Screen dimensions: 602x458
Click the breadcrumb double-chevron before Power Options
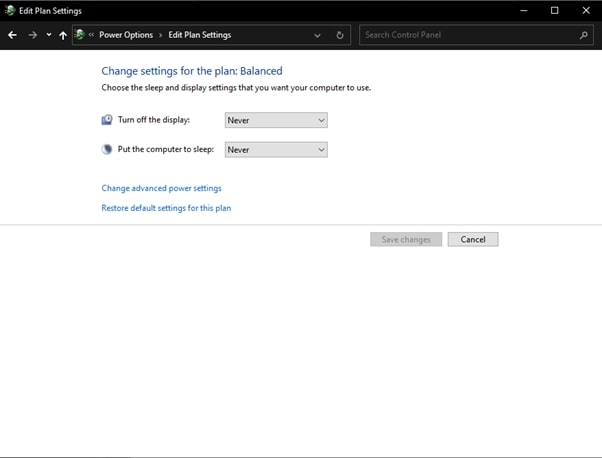[x=91, y=35]
